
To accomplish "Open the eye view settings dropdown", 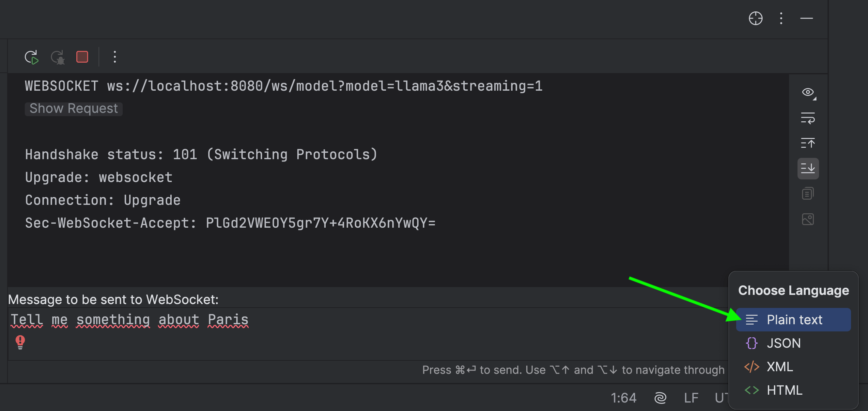I will pyautogui.click(x=808, y=93).
